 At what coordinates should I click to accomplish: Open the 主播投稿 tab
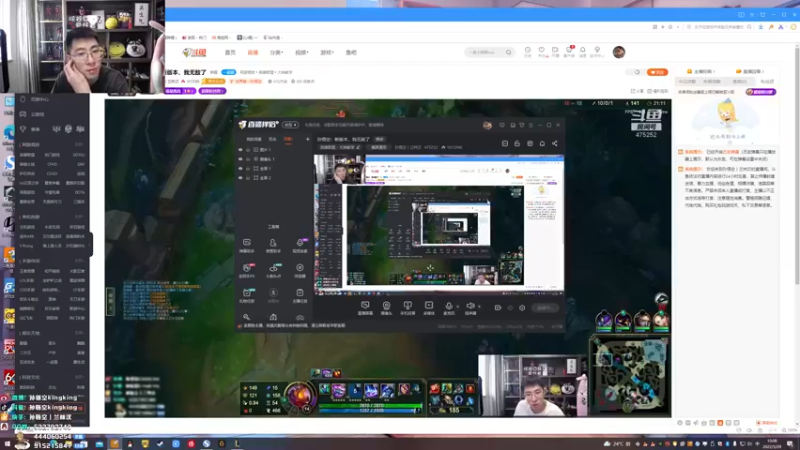pos(701,71)
